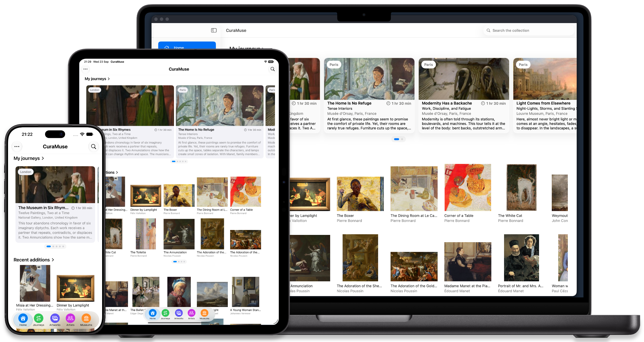Click the iPhone journeys page indicator dots
The height and width of the screenshot is (342, 644).
point(55,246)
